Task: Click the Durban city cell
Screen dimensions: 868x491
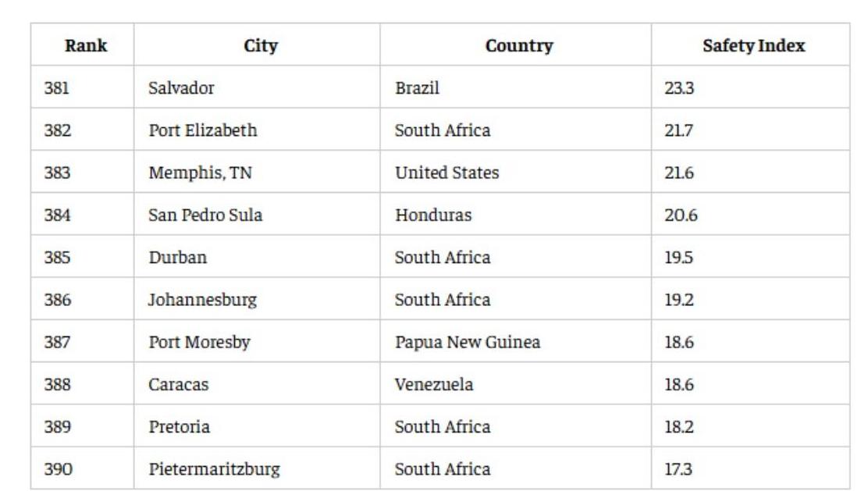Action: (178, 258)
